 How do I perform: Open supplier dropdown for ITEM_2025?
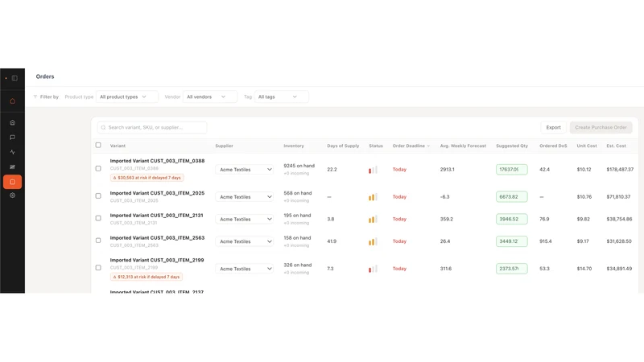[245, 197]
